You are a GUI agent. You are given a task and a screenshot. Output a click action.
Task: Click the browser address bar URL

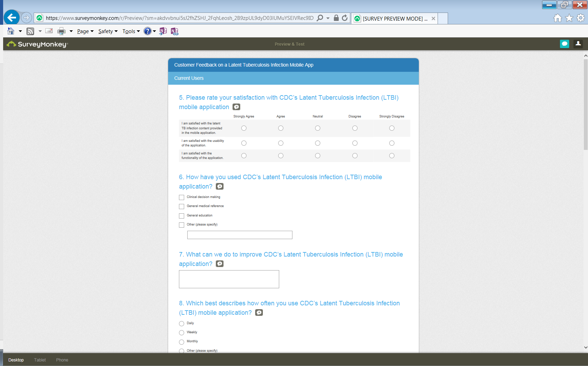[180, 18]
